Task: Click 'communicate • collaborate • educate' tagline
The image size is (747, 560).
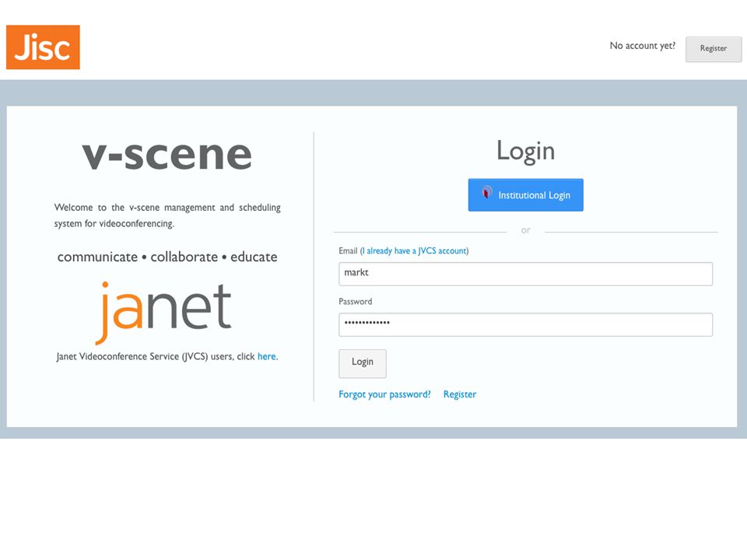Action: tap(167, 257)
